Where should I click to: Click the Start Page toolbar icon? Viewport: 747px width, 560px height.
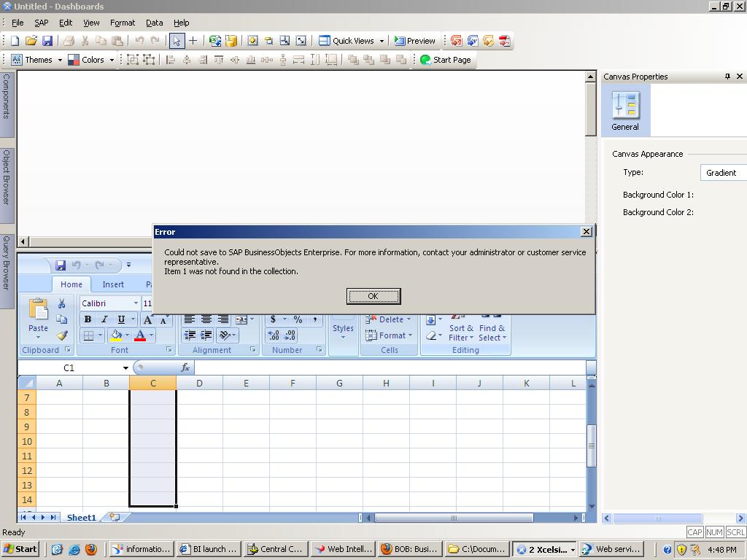(x=445, y=59)
